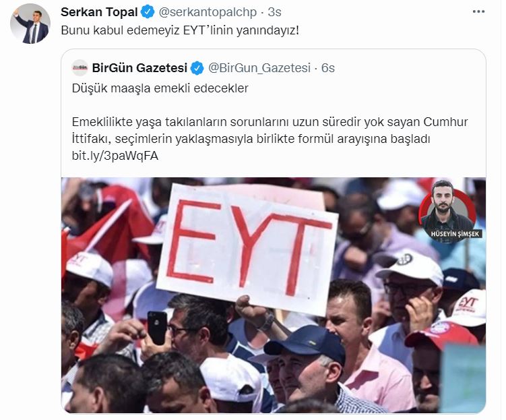Open the BirGün Gazetesi display name
Image resolution: width=506 pixels, height=420 pixels.
pos(139,68)
